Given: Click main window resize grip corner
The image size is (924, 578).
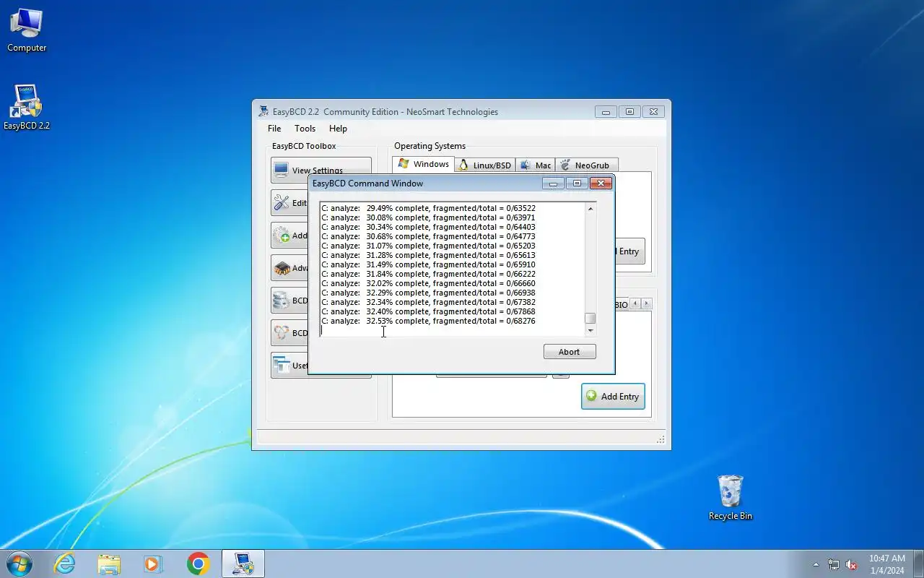Looking at the screenshot, I should coord(661,440).
